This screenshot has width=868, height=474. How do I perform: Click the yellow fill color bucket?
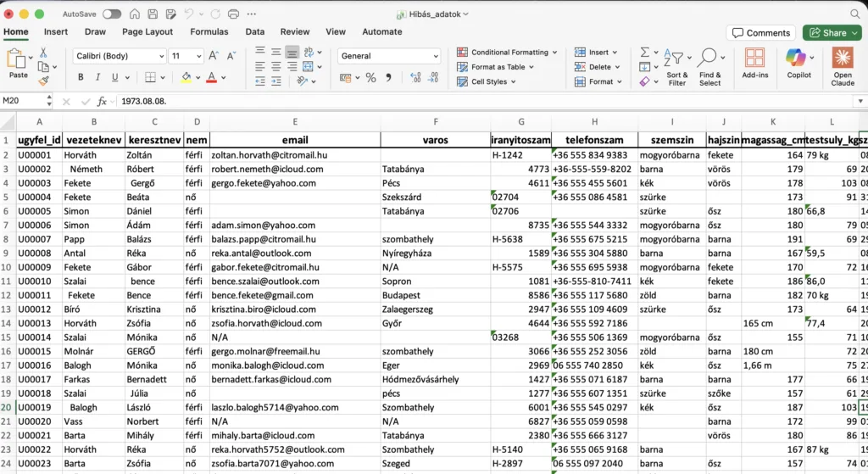[186, 77]
